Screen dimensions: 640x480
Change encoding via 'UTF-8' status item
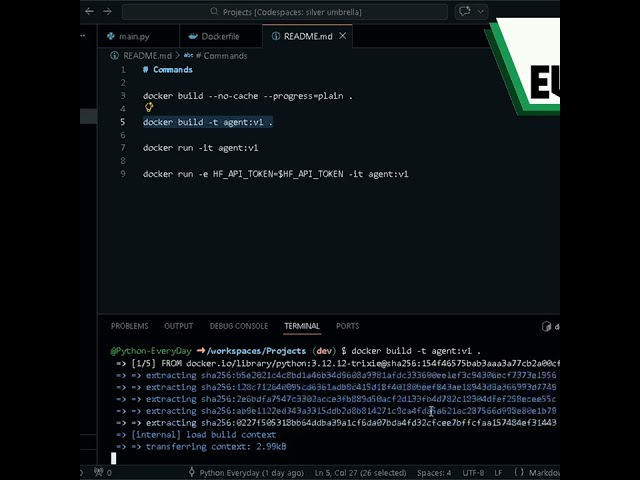(473, 473)
